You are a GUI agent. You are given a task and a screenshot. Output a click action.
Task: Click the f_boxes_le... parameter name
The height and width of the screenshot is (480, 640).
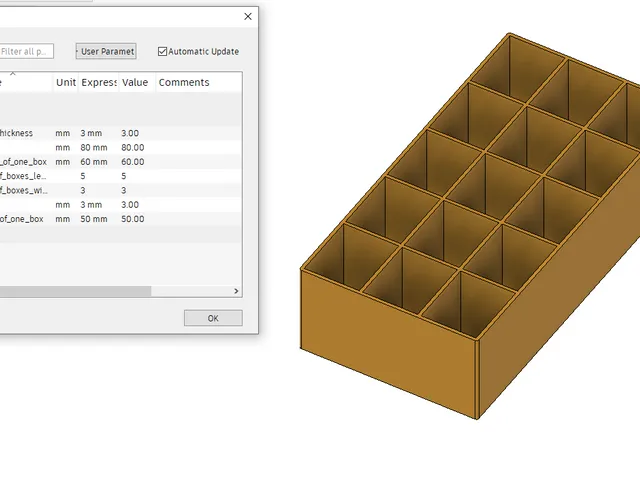pyautogui.click(x=23, y=176)
